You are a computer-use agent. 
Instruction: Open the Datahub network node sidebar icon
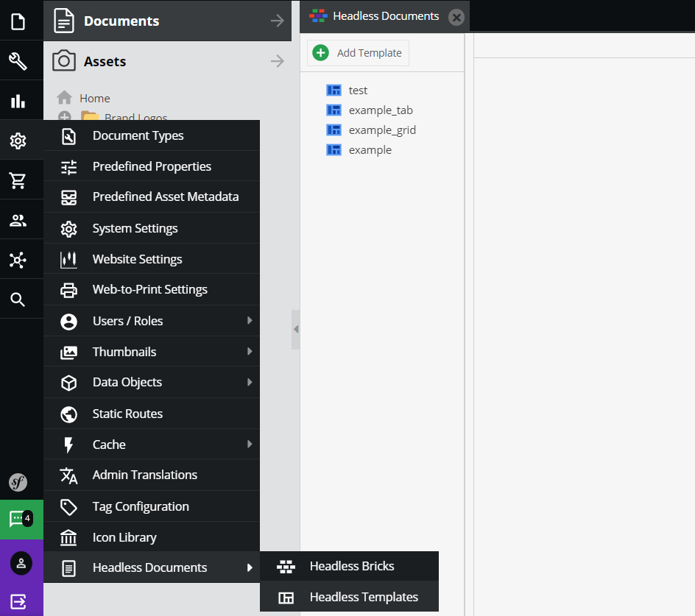click(x=18, y=260)
